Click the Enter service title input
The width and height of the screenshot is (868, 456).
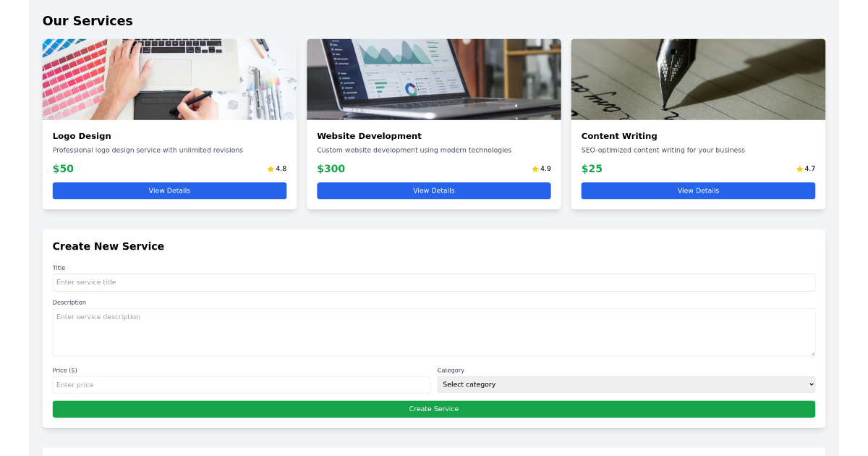click(433, 282)
